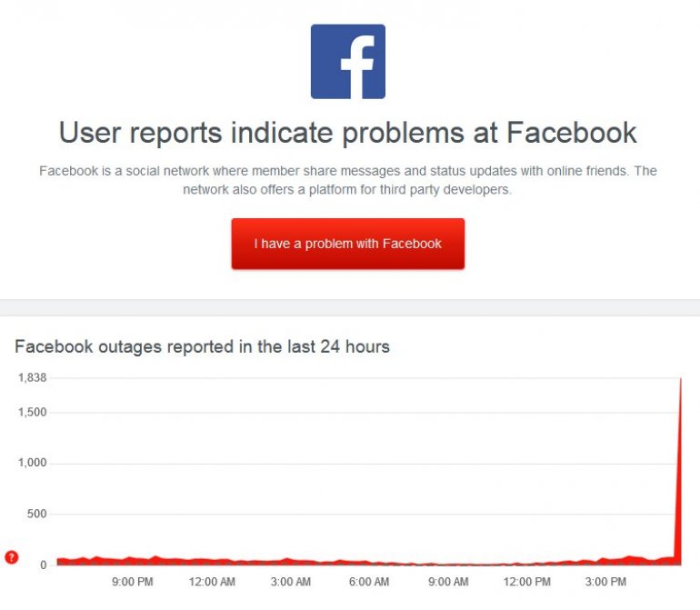Click the 3:00 PM time label
Screen dimensions: 700x610
tap(606, 582)
